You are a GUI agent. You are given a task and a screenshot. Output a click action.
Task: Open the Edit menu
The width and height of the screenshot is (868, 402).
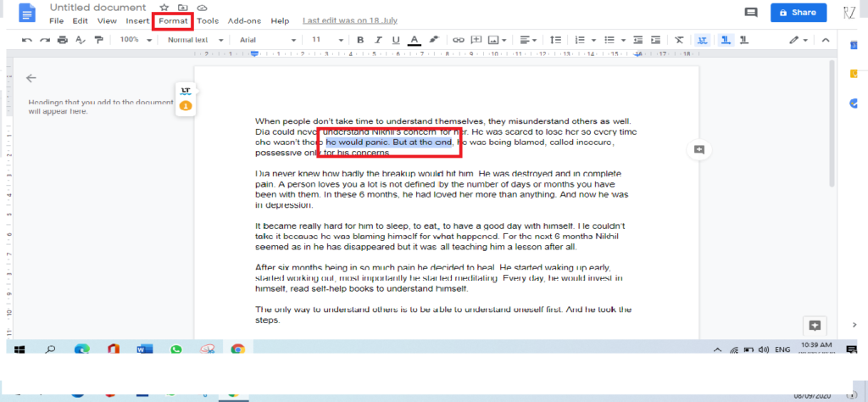(81, 21)
